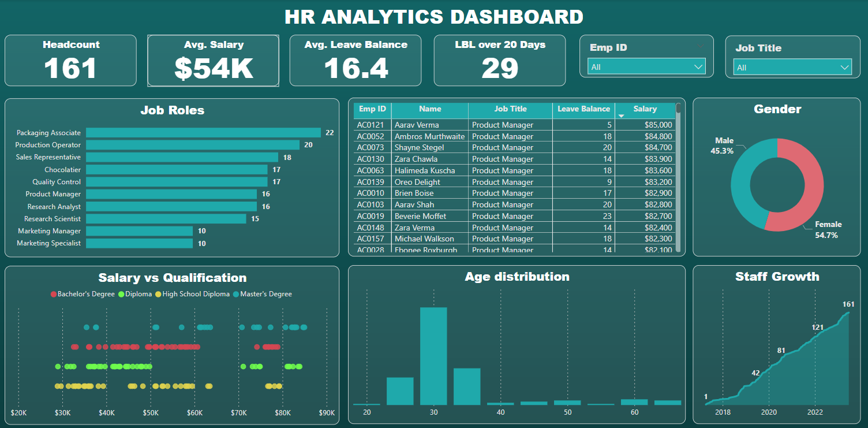Sort table by the Emp ID column header
This screenshot has height=428, width=868.
coord(372,109)
